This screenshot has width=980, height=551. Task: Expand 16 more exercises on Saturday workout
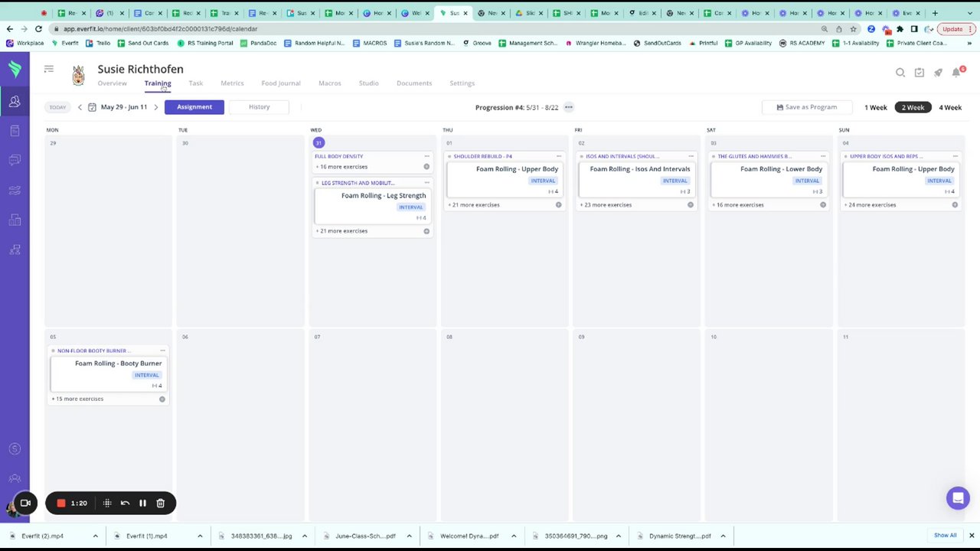point(739,205)
